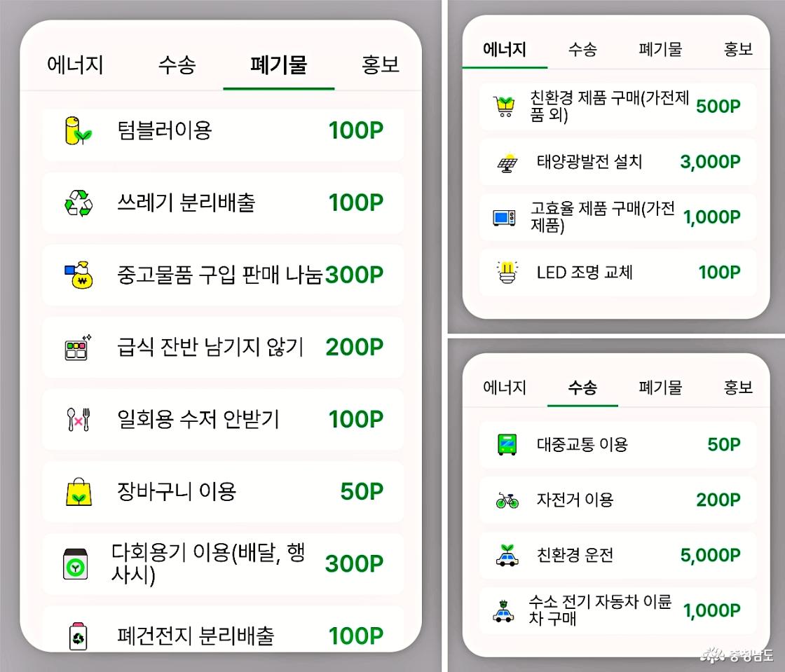Tap the LED bulb icon for LED 조명 교체
This screenshot has width=785, height=672.
click(x=507, y=272)
